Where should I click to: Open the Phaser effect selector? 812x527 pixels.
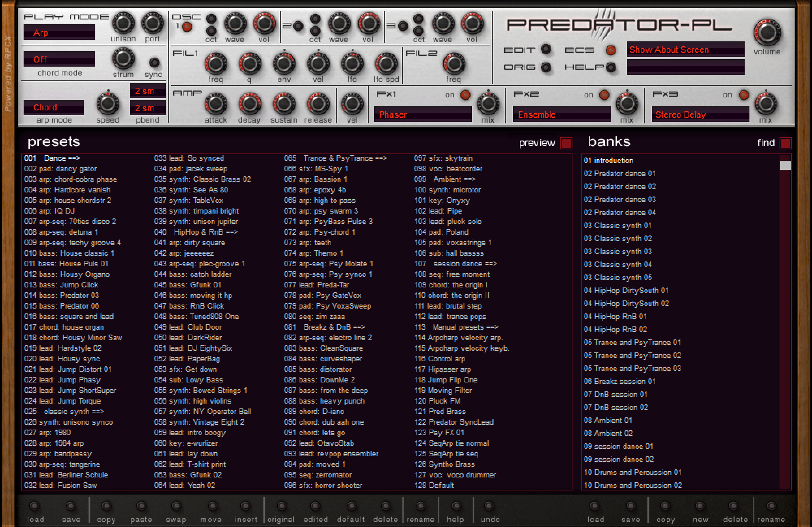coord(423,114)
